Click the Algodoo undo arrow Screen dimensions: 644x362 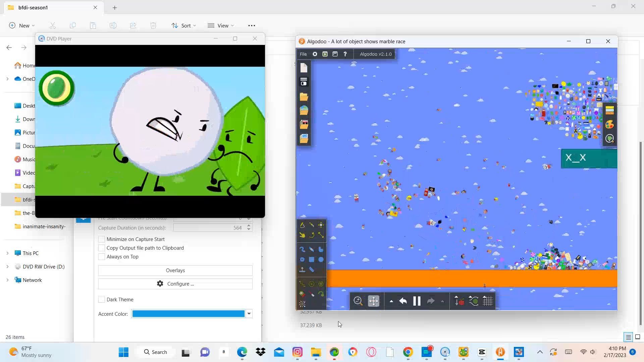(403, 301)
